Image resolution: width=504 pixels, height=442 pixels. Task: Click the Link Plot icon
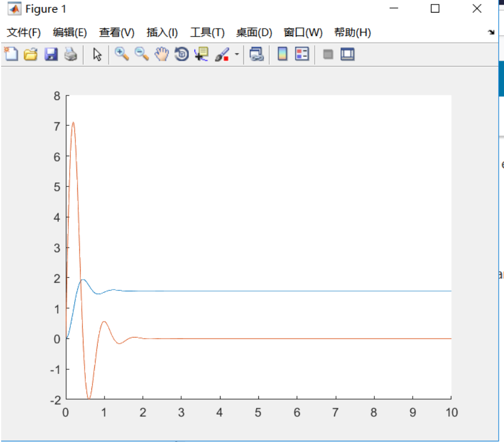click(x=257, y=54)
